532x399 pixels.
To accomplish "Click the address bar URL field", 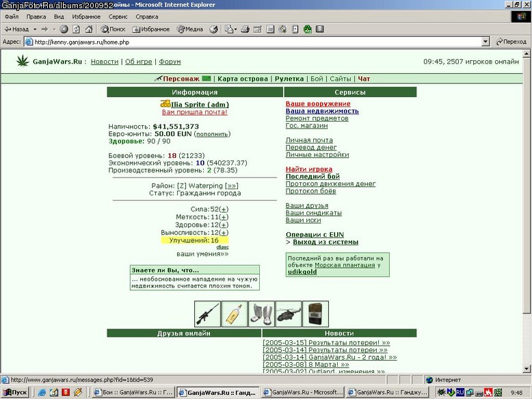I will click(x=253, y=42).
